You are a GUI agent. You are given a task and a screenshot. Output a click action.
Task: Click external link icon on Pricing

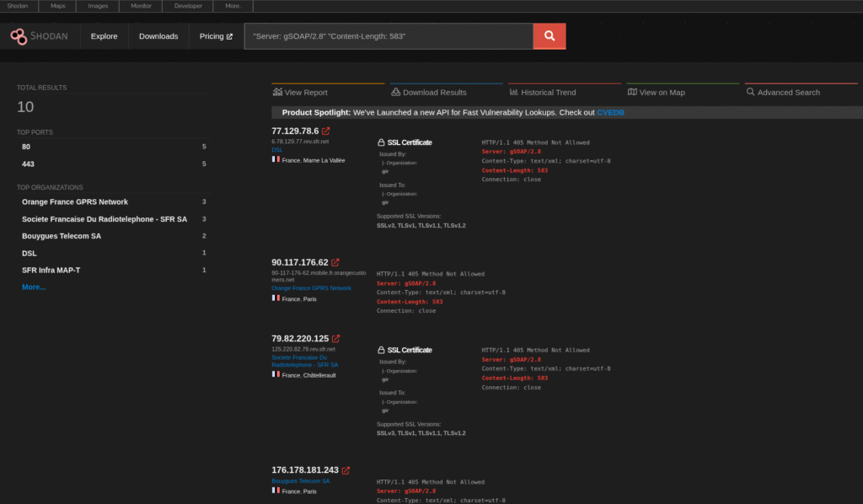(x=229, y=36)
